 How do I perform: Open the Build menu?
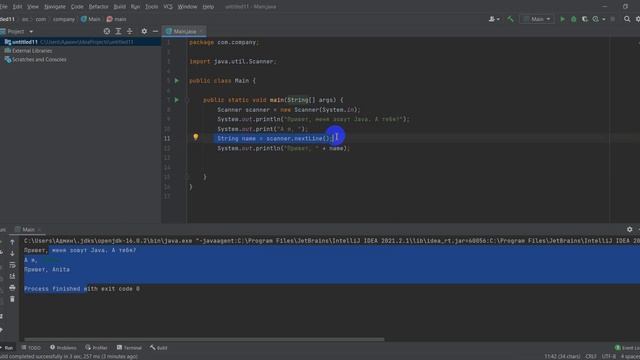pyautogui.click(x=120, y=7)
